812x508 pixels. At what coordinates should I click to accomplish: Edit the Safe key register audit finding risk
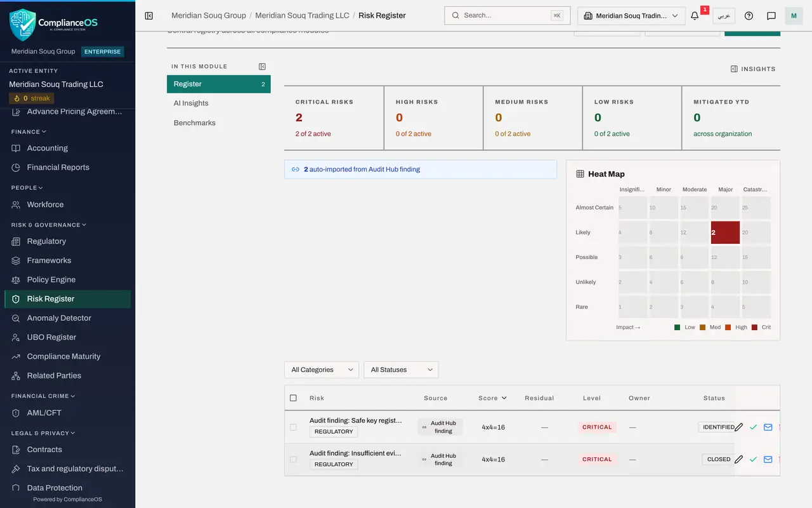point(738,427)
